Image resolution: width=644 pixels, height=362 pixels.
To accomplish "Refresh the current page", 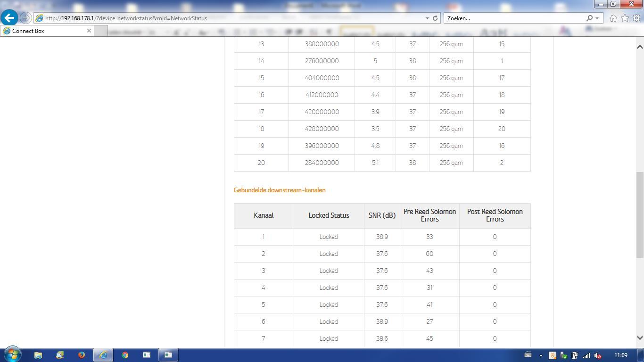I will 435,18.
